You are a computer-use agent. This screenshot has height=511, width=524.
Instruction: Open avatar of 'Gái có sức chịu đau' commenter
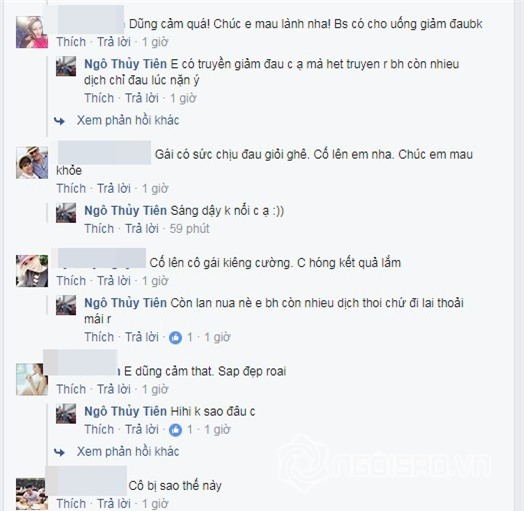[x=32, y=163]
